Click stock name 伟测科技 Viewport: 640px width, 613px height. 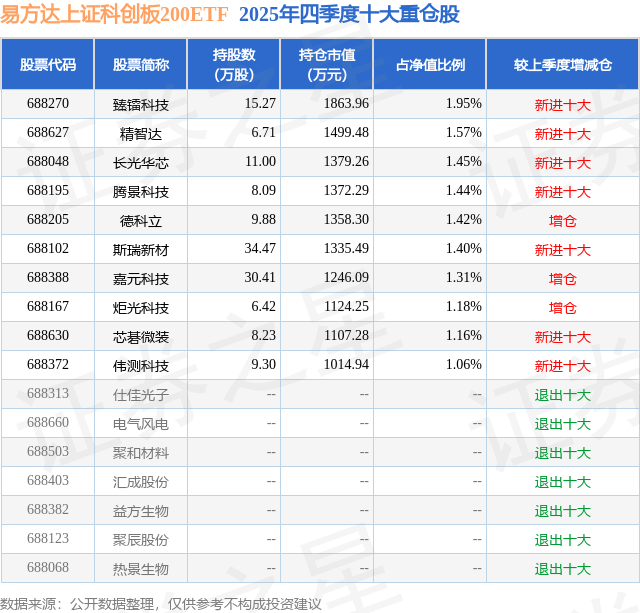point(141,366)
